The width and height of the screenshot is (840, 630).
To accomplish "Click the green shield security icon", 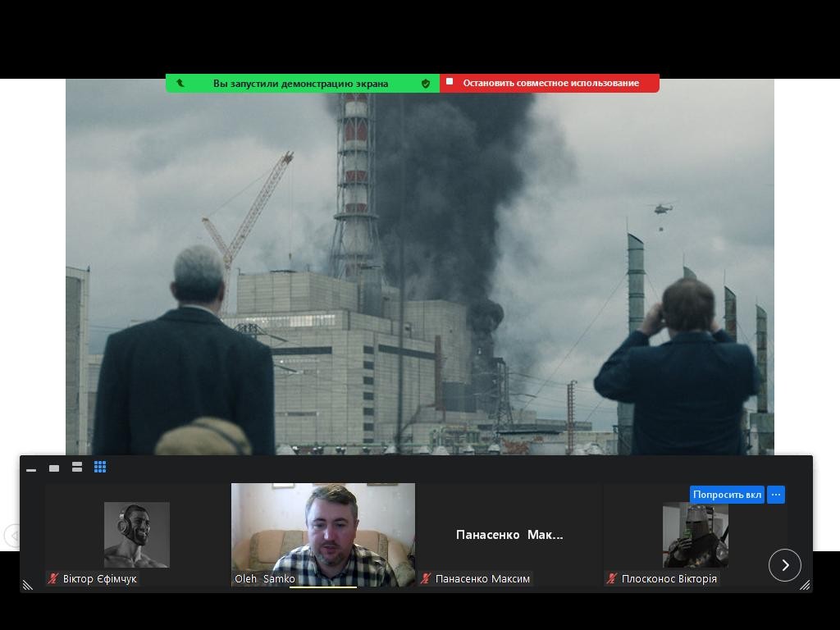I will click(x=426, y=84).
